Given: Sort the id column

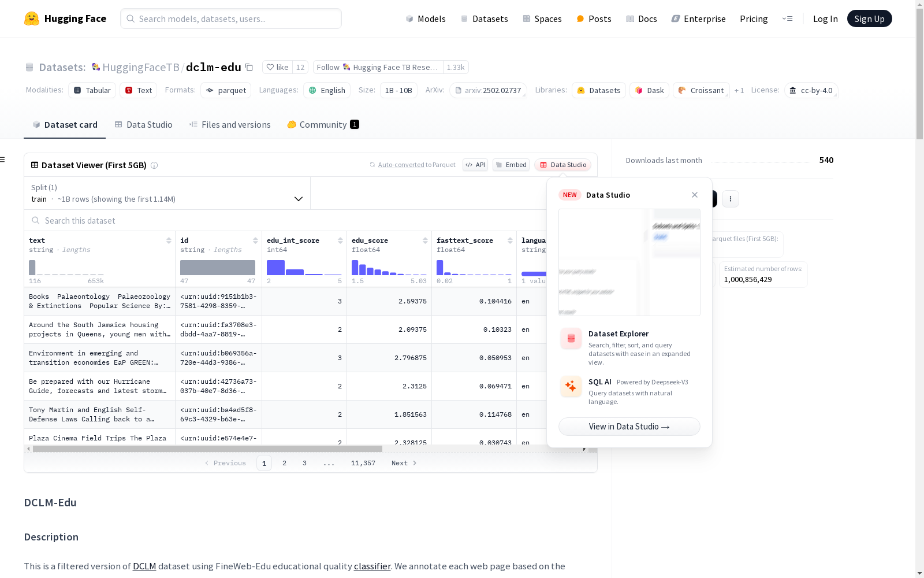Looking at the screenshot, I should pyautogui.click(x=255, y=240).
